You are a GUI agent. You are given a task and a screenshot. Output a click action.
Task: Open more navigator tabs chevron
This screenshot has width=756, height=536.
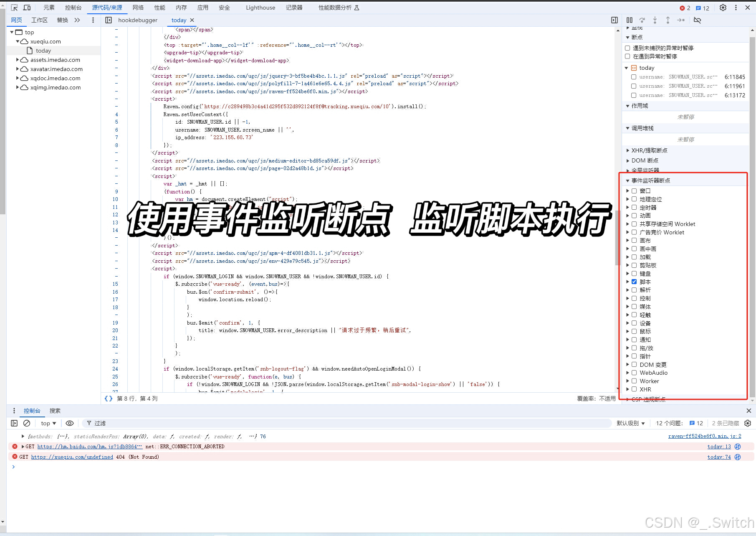(x=77, y=20)
